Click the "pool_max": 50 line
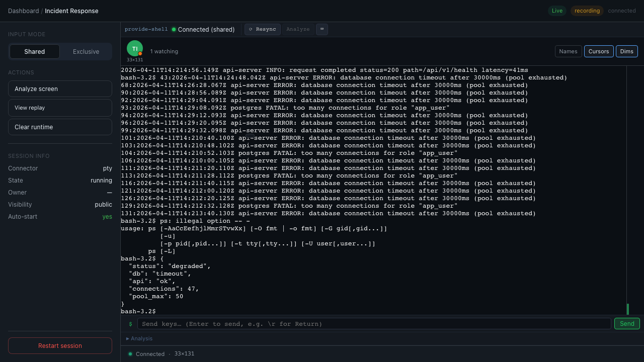 coord(156,297)
